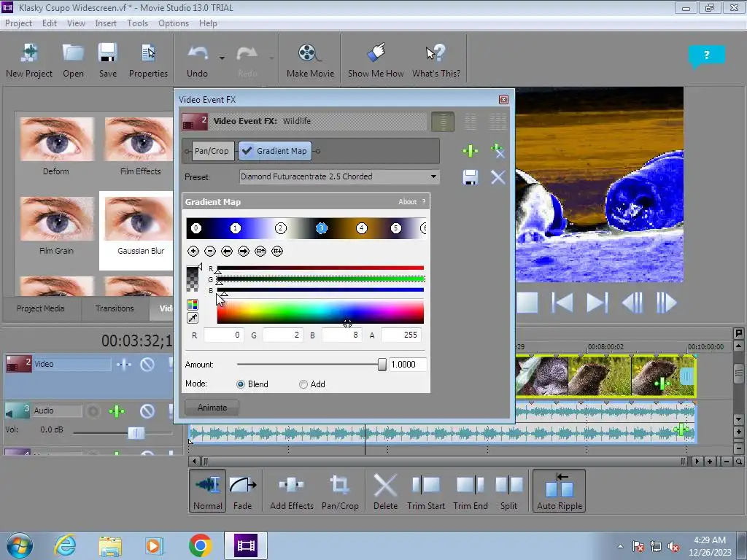
Task: Click the New Project toolbar icon
Action: (29, 61)
